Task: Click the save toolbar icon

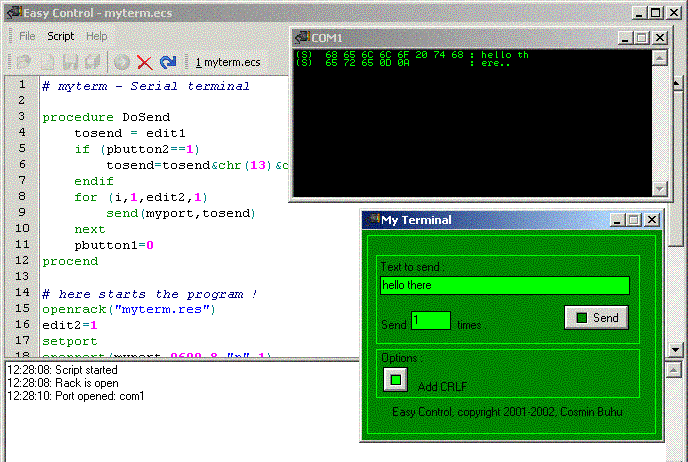Action: click(x=71, y=62)
